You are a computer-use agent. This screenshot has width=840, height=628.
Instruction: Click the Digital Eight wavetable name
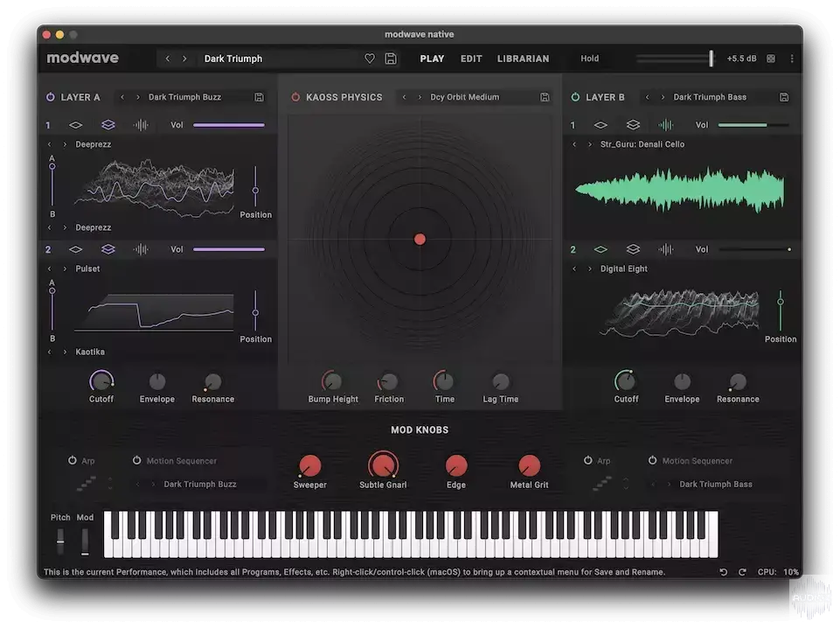click(x=623, y=269)
